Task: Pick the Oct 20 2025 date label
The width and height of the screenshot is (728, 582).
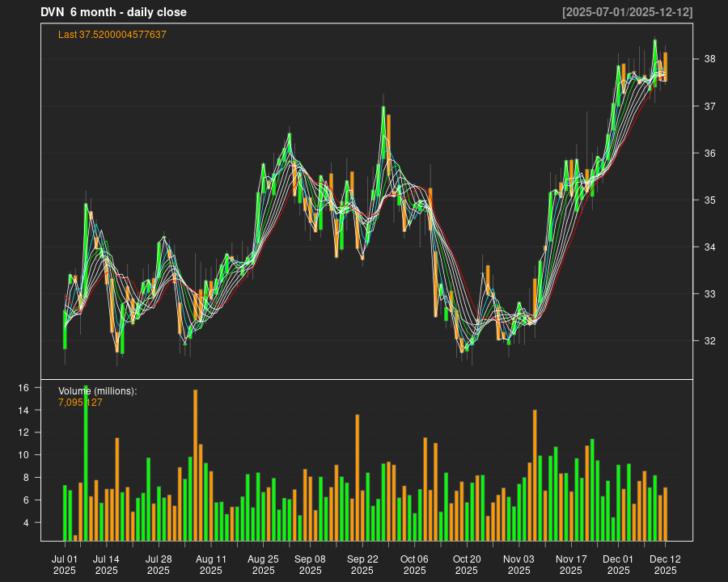Action: coord(467,564)
